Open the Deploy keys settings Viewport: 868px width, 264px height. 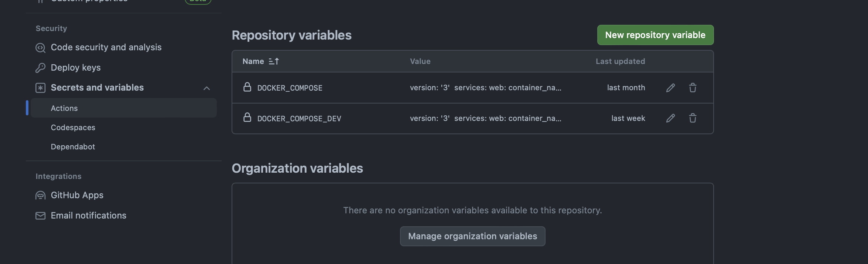pos(76,68)
